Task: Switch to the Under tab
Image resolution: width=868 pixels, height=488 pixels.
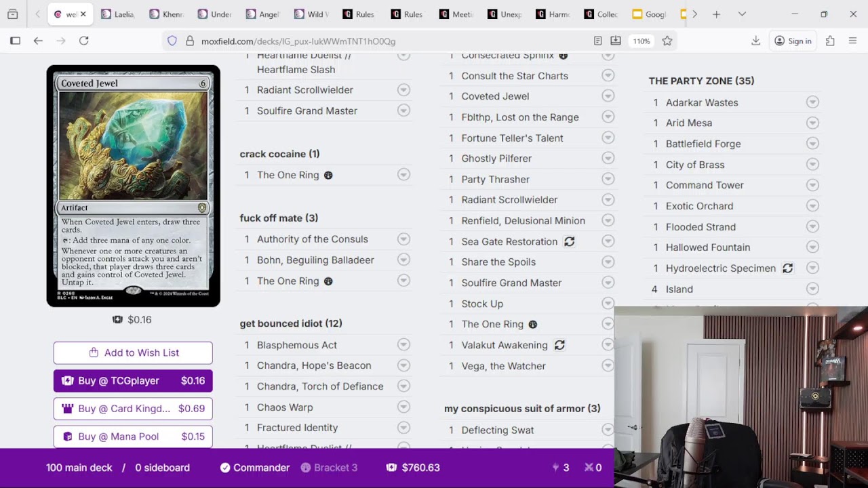Action: [x=216, y=14]
